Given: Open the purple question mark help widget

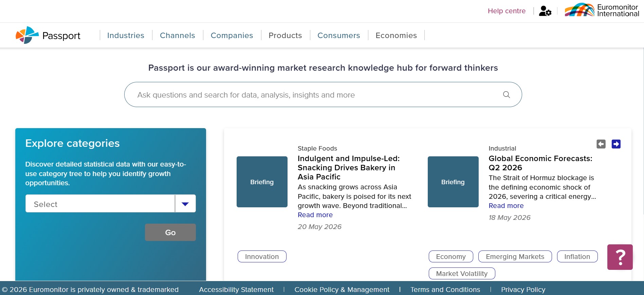Looking at the screenshot, I should [620, 257].
